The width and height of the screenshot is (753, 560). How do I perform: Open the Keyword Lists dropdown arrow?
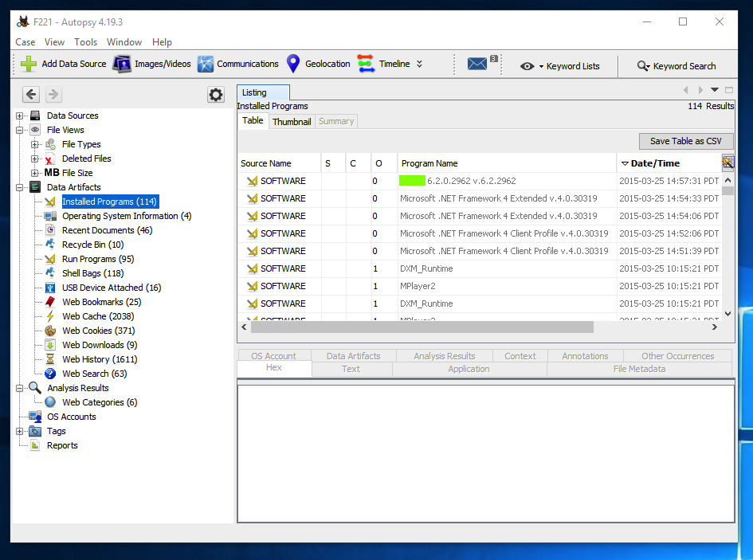(x=541, y=67)
